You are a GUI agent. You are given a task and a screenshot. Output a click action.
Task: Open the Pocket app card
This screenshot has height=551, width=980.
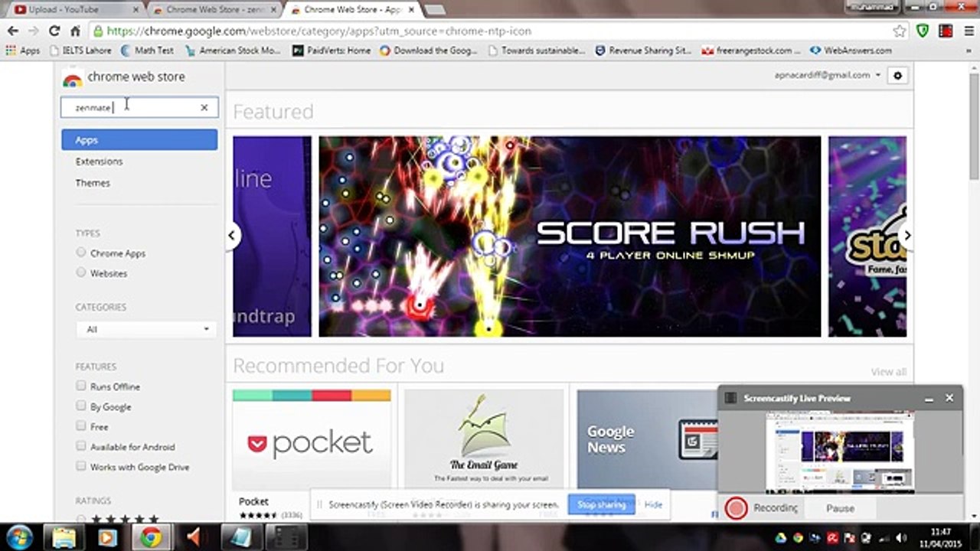[x=312, y=453]
